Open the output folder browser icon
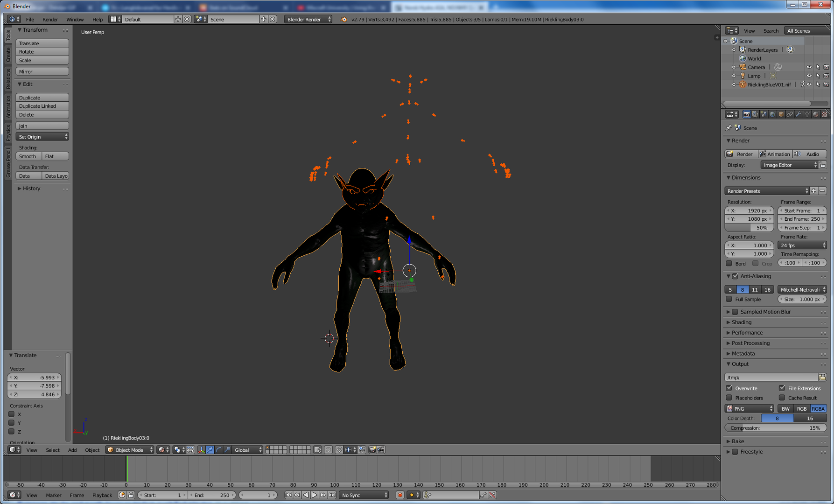834x504 pixels. coord(822,377)
